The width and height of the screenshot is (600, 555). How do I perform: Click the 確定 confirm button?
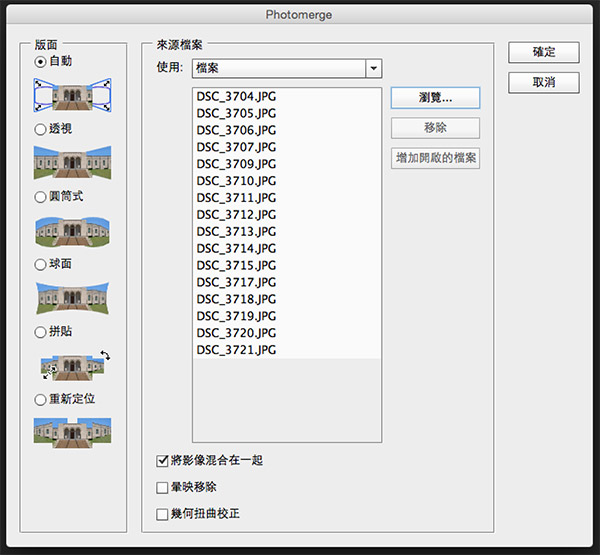coord(543,52)
